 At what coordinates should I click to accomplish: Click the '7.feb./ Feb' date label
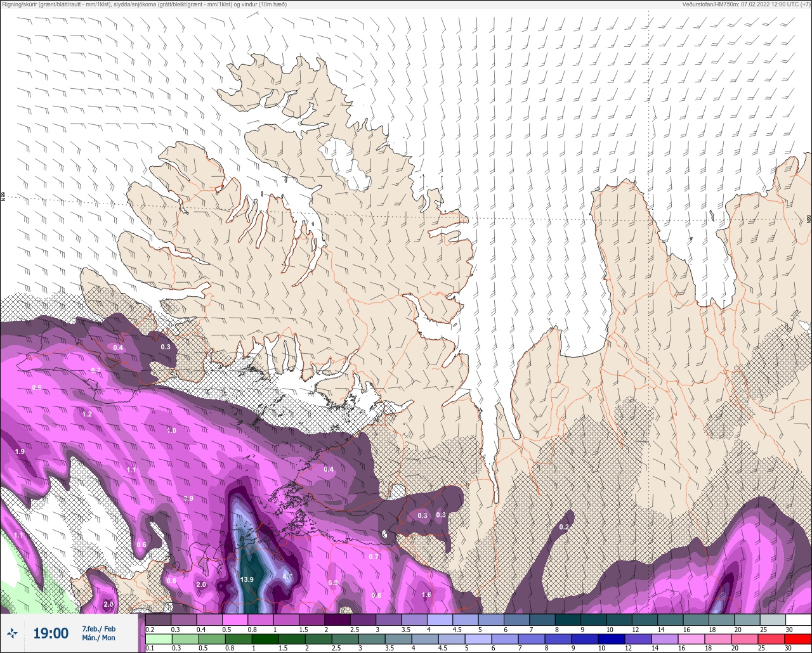[98, 628]
